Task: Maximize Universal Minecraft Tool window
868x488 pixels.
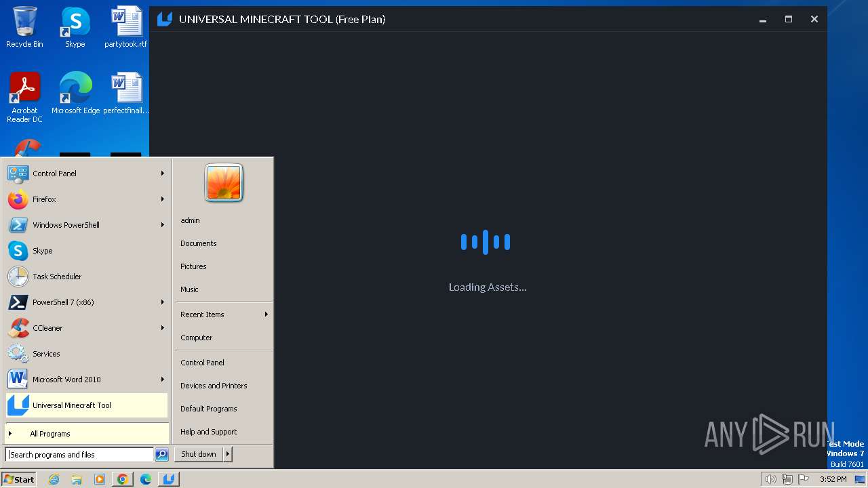Action: [789, 19]
